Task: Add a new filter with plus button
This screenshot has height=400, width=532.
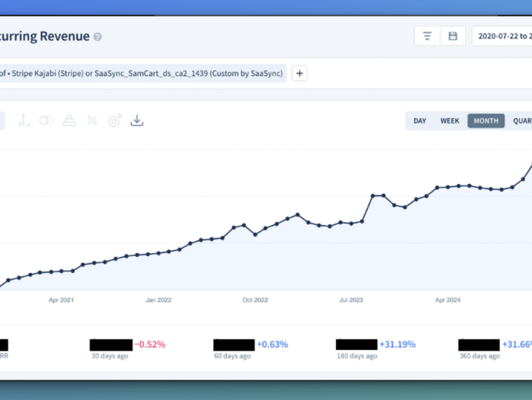Action: [x=299, y=73]
